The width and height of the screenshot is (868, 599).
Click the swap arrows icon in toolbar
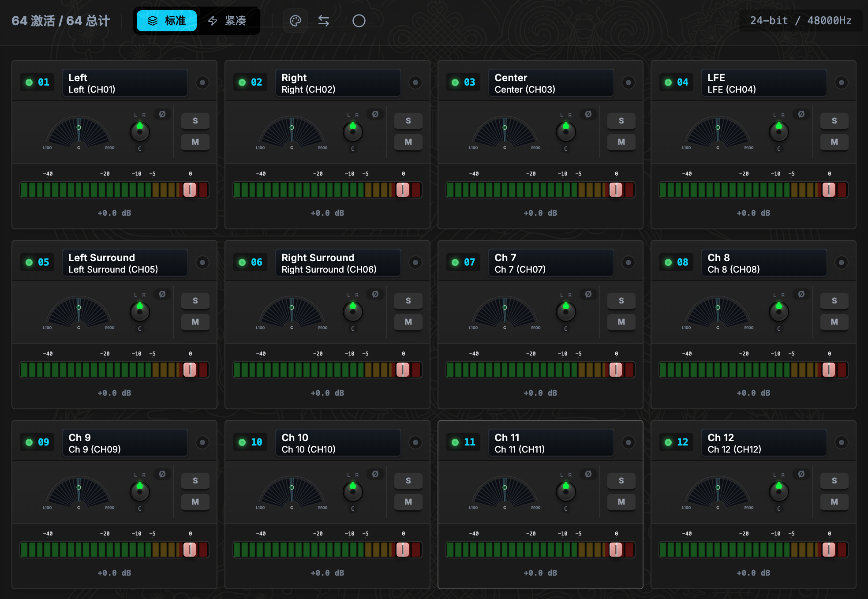pyautogui.click(x=324, y=21)
